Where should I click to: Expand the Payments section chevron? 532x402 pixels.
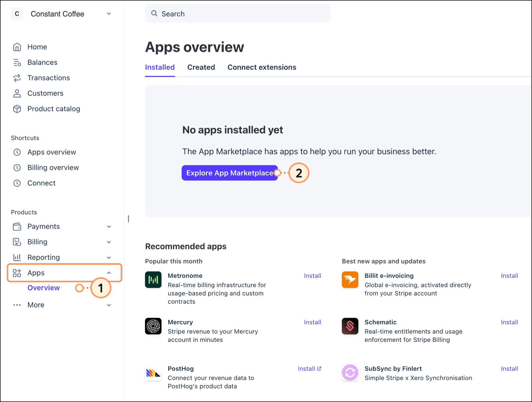(109, 227)
